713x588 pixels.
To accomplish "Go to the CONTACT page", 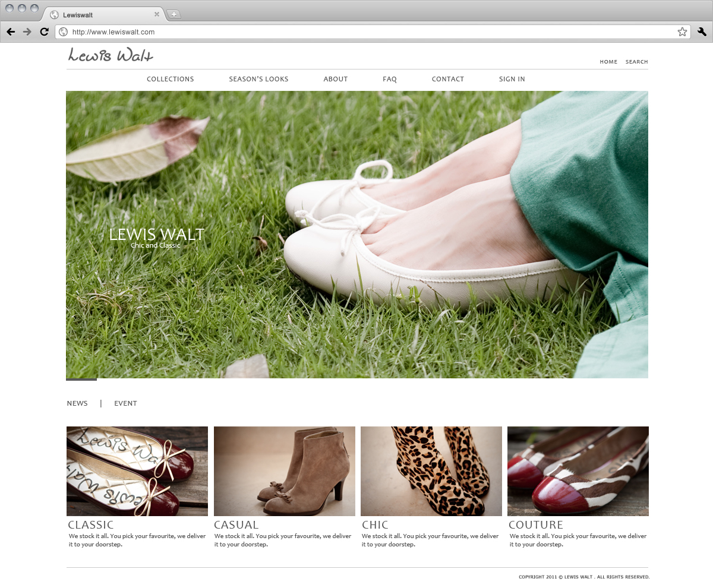I will click(x=448, y=79).
